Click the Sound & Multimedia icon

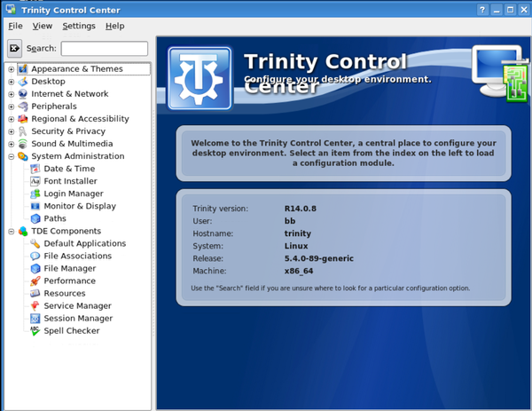click(23, 144)
